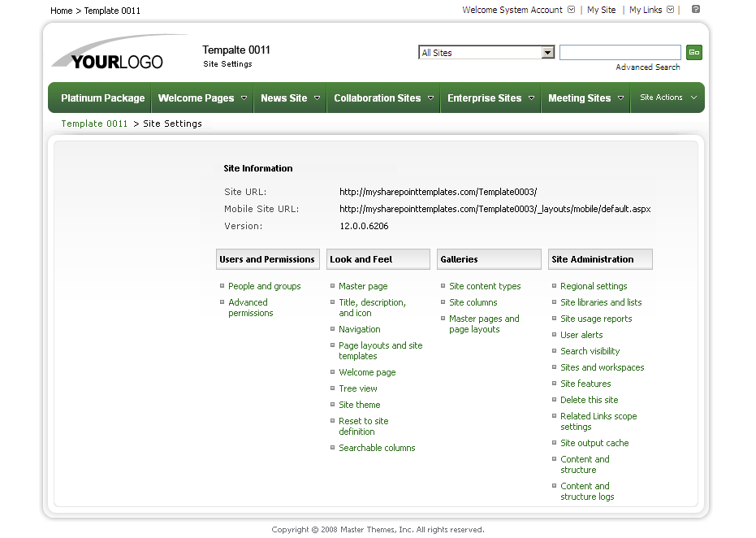Click Delete this site
The image size is (756, 538).
tap(589, 399)
